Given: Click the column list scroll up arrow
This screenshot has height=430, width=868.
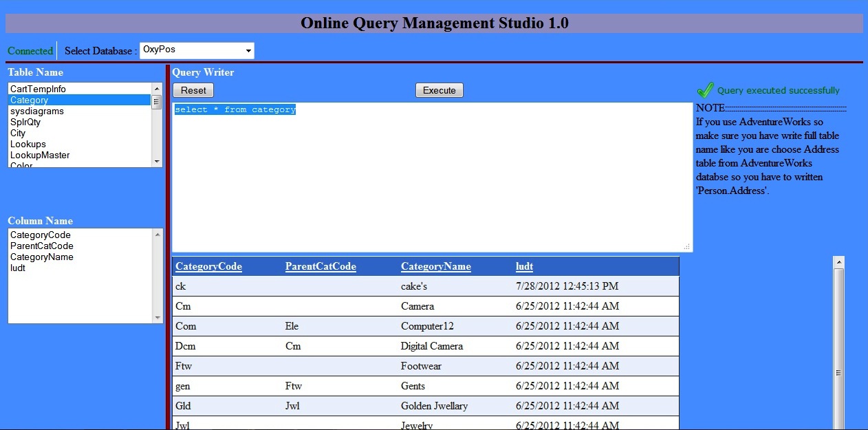Looking at the screenshot, I should 158,235.
